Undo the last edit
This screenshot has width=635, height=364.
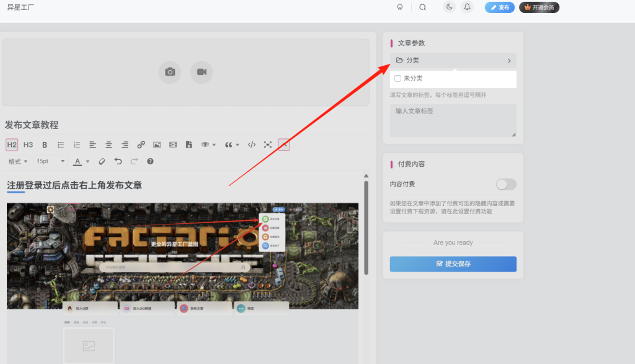pos(118,161)
